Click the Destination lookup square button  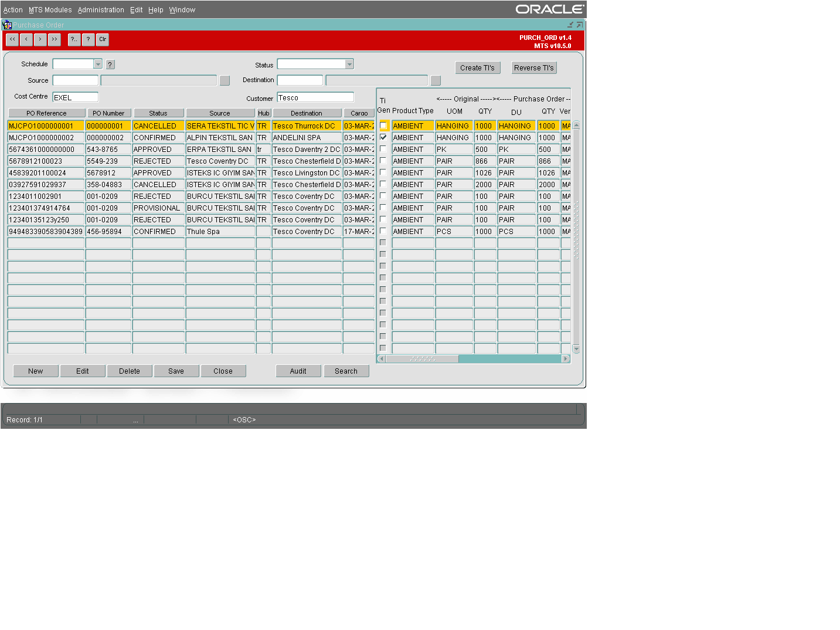[x=436, y=81]
